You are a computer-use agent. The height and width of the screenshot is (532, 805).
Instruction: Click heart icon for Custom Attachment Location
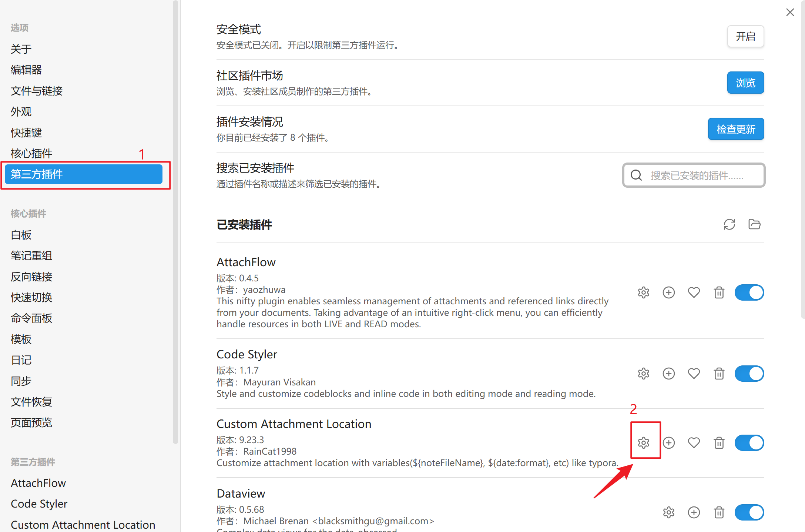click(694, 442)
